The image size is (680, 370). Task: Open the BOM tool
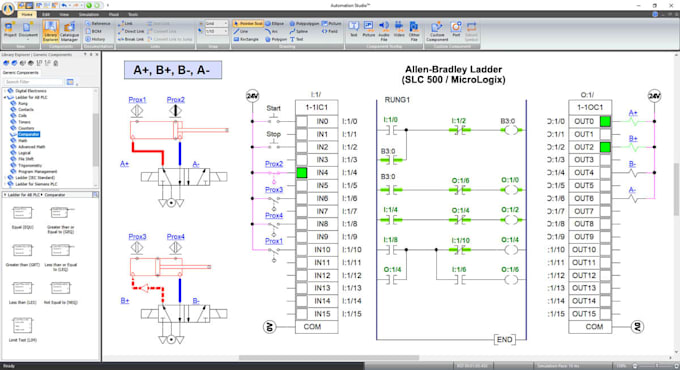click(94, 31)
